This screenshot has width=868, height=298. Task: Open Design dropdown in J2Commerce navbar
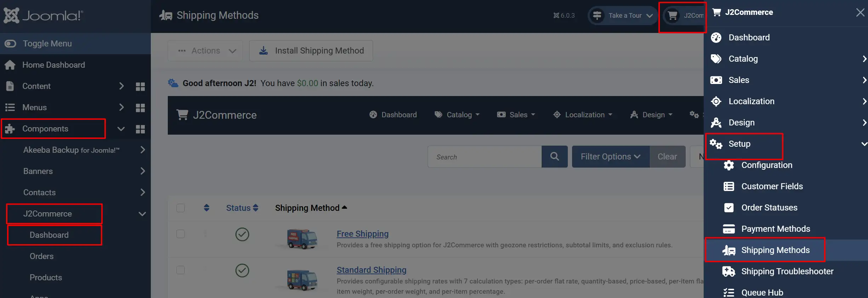point(651,115)
